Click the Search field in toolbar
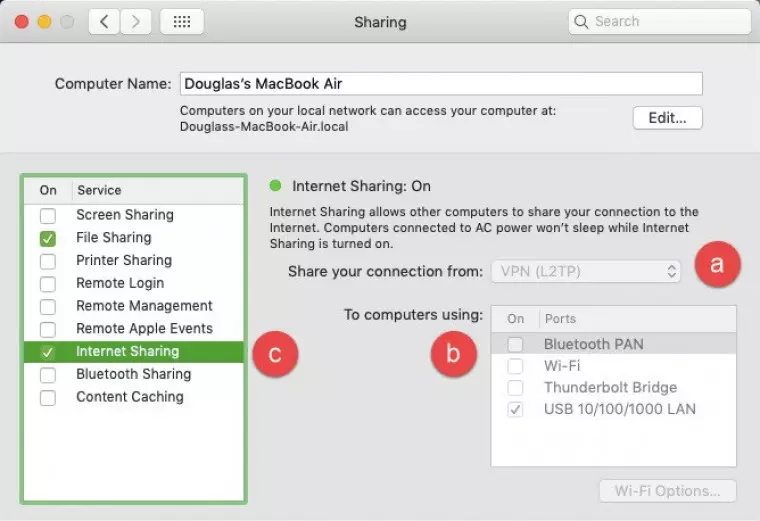Screen dimensions: 760x521 665,21
